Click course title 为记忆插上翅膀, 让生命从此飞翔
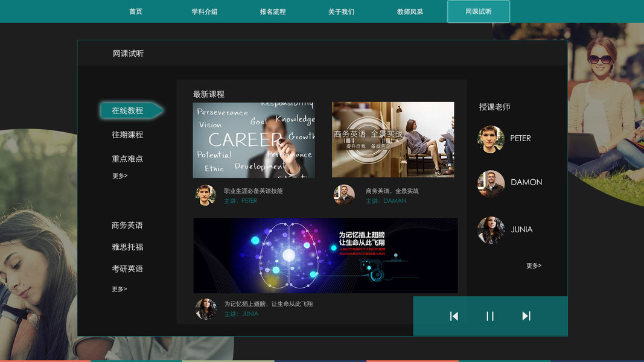 coord(268,303)
